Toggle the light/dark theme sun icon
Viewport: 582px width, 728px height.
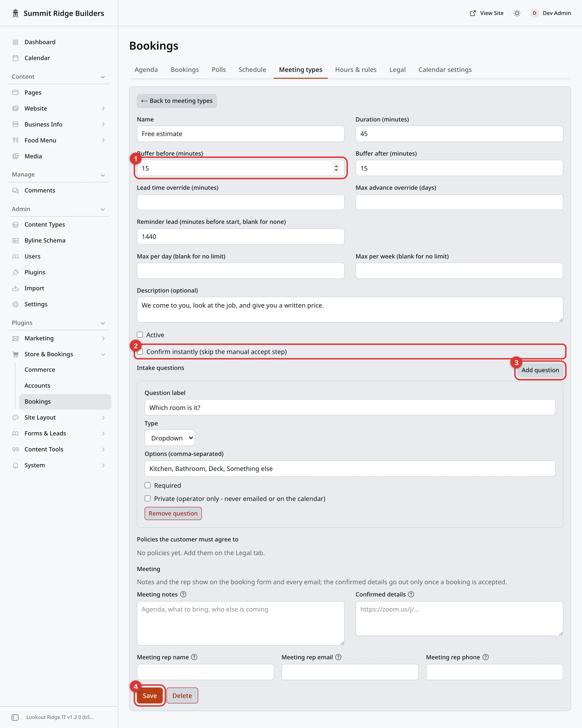pyautogui.click(x=517, y=13)
